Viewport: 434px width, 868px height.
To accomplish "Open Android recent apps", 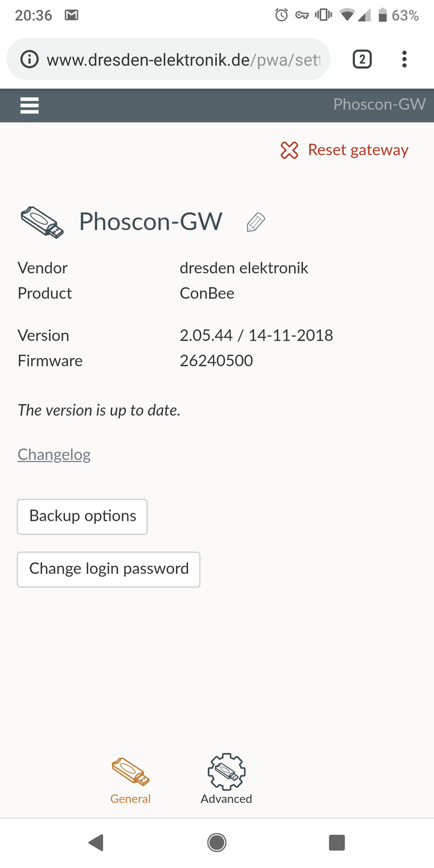I will coord(336,842).
